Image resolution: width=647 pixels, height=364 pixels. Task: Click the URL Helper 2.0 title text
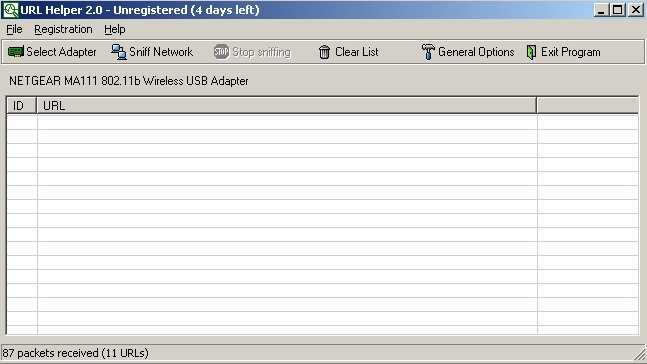(140, 10)
